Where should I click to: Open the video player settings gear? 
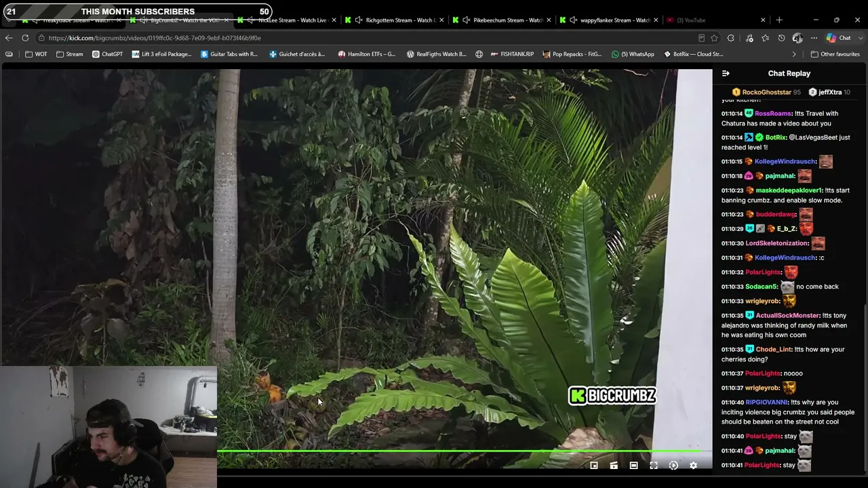693,466
